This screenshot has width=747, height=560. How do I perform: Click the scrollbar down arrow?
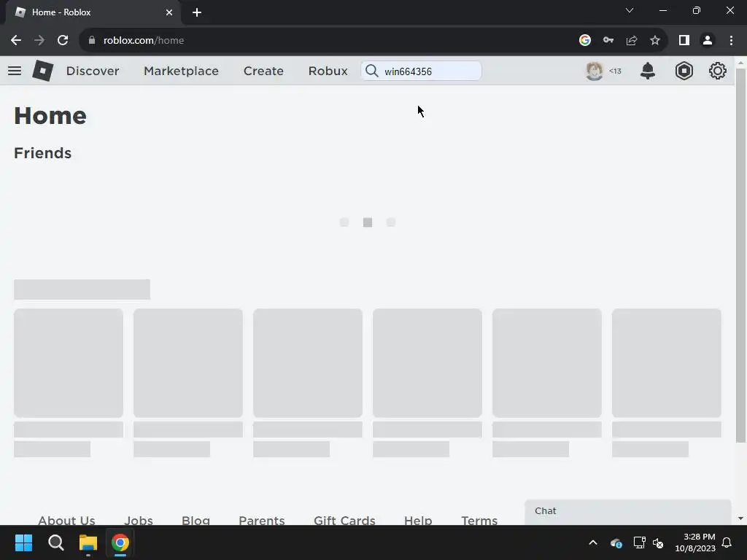pyautogui.click(x=740, y=518)
